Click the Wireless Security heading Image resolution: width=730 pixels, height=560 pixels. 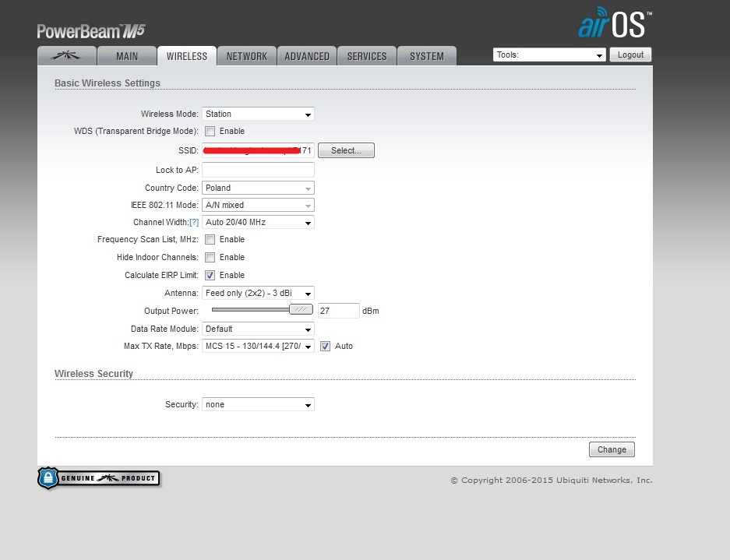click(93, 373)
